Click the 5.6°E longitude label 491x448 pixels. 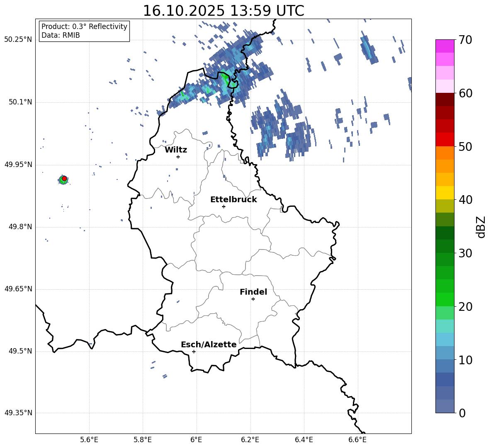click(89, 440)
